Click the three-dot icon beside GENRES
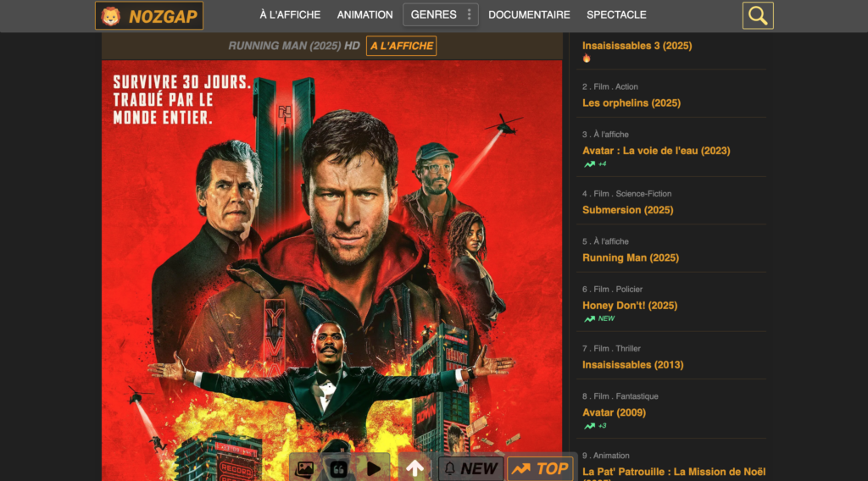Viewport: 868px width, 481px height. coord(470,14)
